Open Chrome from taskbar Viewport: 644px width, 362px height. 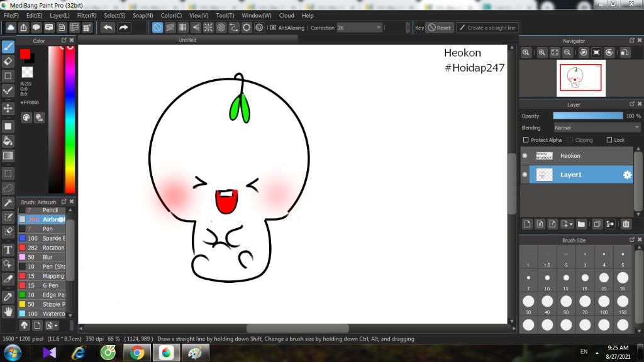click(137, 353)
